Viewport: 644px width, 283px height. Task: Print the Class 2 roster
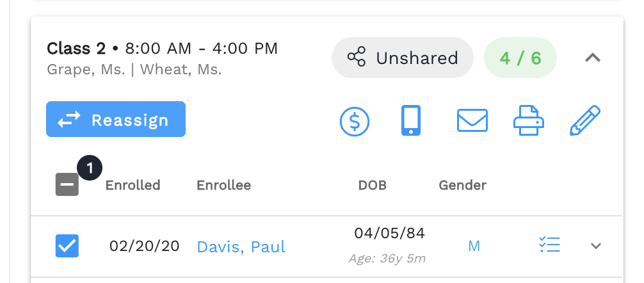tap(529, 120)
